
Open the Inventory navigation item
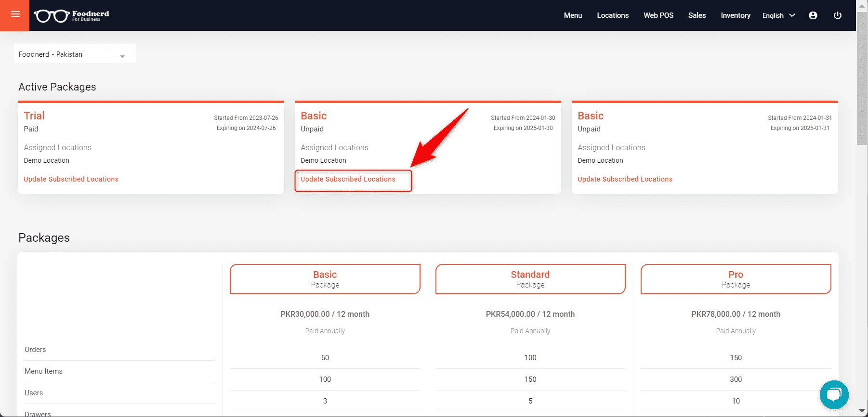735,15
